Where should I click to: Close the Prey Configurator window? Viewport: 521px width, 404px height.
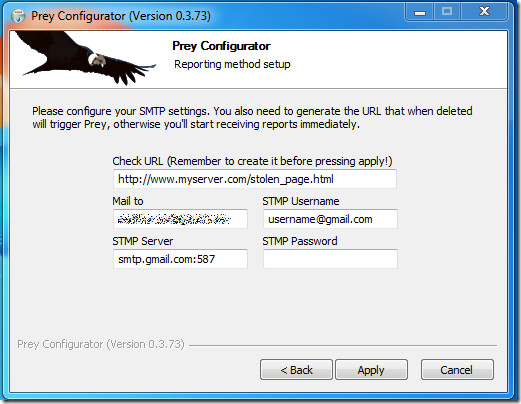click(x=484, y=12)
